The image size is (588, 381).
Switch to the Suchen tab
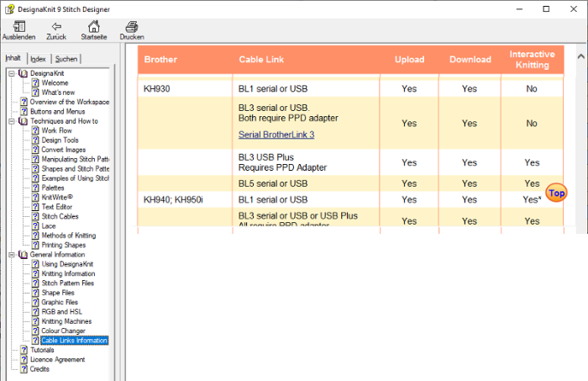click(x=66, y=59)
